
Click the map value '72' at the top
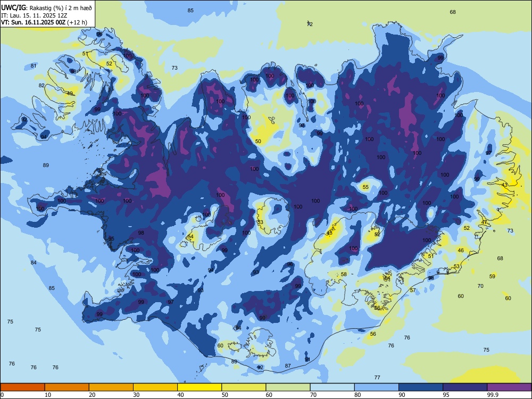(x=310, y=24)
